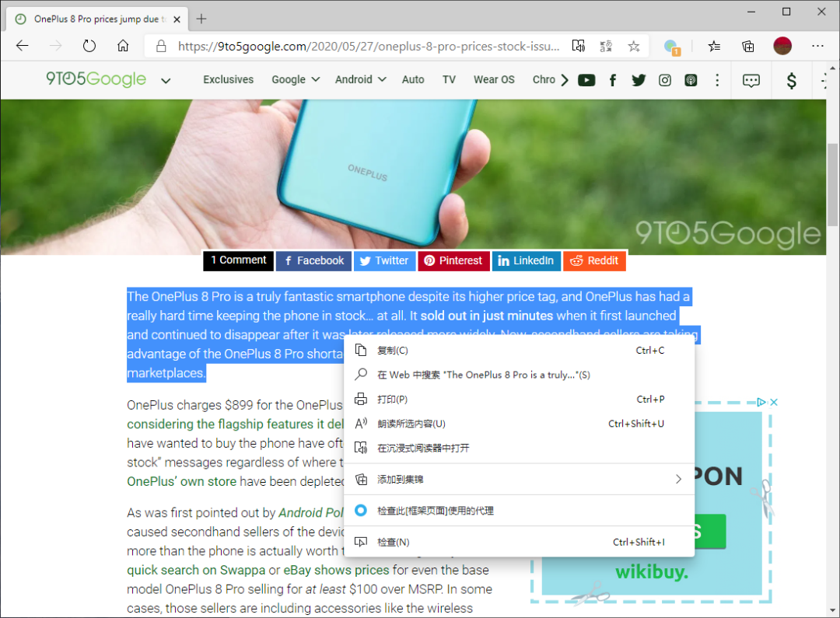Open 'sold out in just minutes' link

point(486,316)
